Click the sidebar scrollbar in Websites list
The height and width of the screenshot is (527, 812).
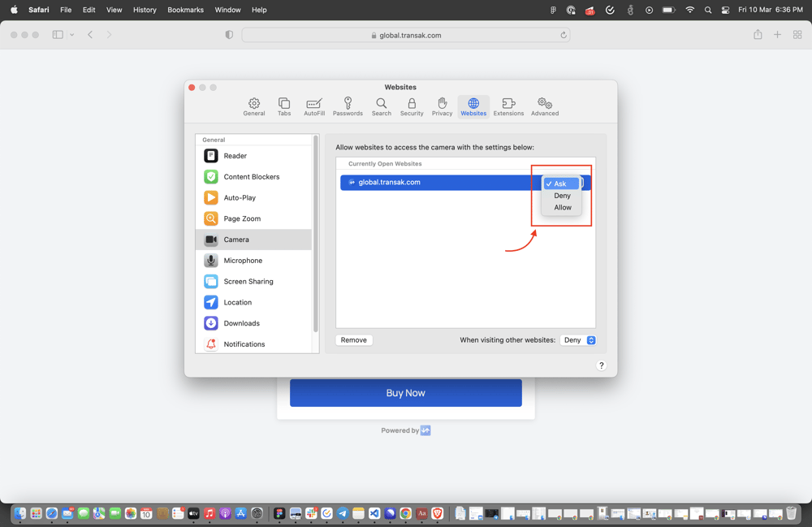pos(316,234)
